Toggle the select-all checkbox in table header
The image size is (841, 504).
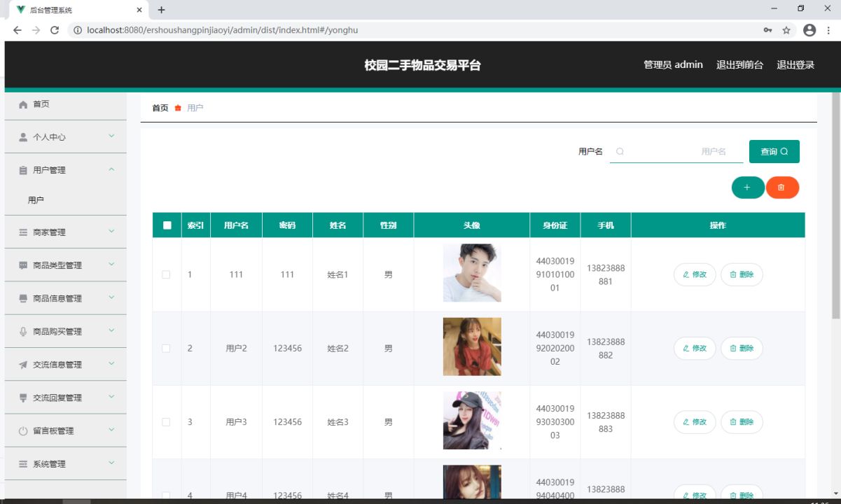pos(167,225)
